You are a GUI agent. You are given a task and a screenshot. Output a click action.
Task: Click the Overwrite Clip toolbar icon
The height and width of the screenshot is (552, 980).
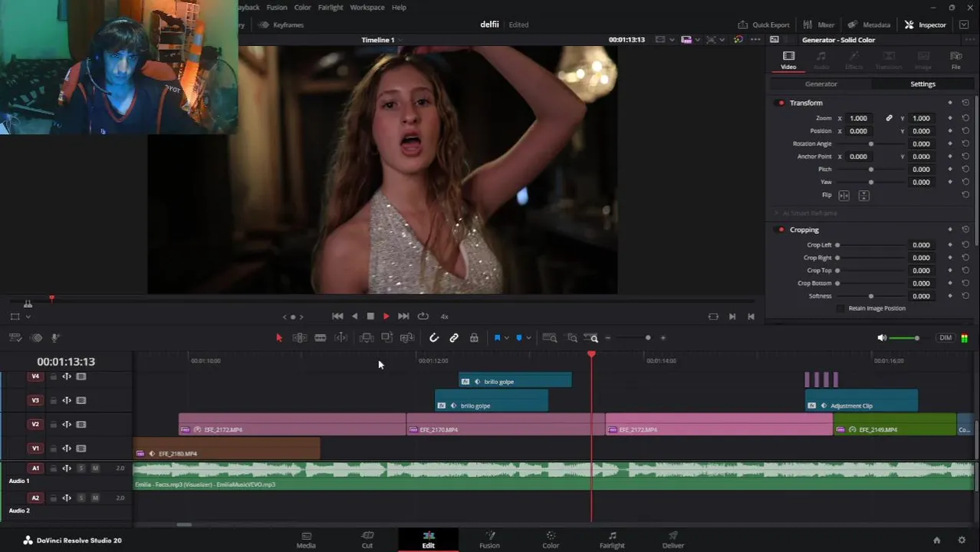(386, 338)
